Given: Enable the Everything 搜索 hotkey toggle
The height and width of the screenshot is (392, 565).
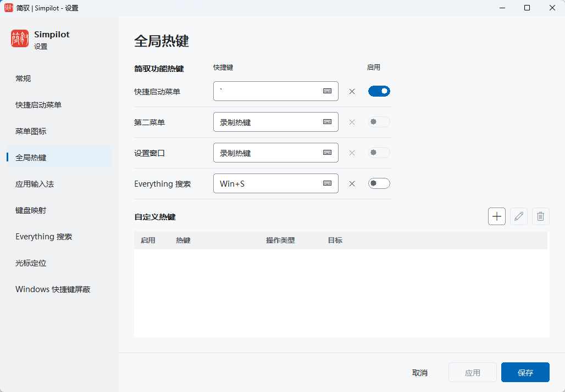Looking at the screenshot, I should click(x=379, y=183).
